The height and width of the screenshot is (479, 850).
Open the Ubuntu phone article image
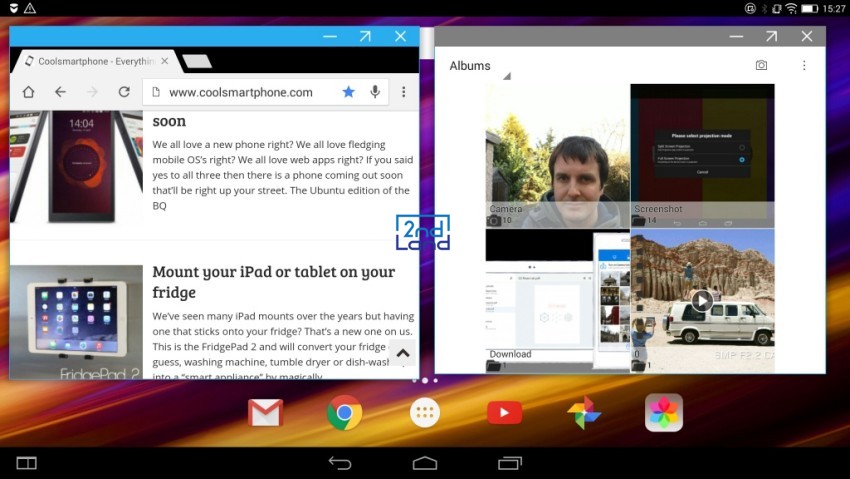click(76, 167)
